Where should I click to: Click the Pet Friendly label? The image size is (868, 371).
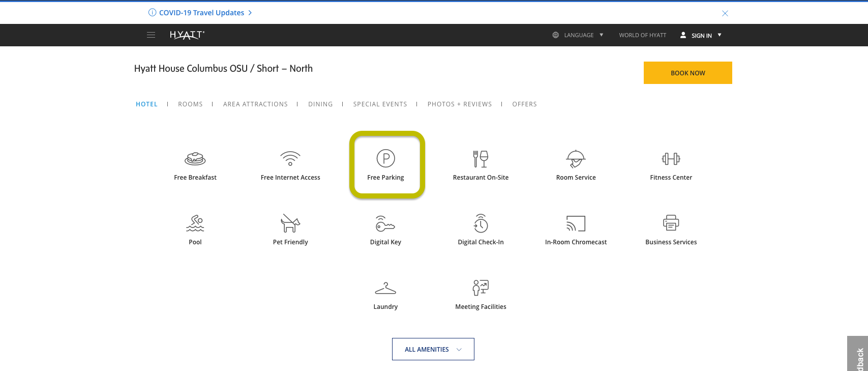pyautogui.click(x=290, y=242)
